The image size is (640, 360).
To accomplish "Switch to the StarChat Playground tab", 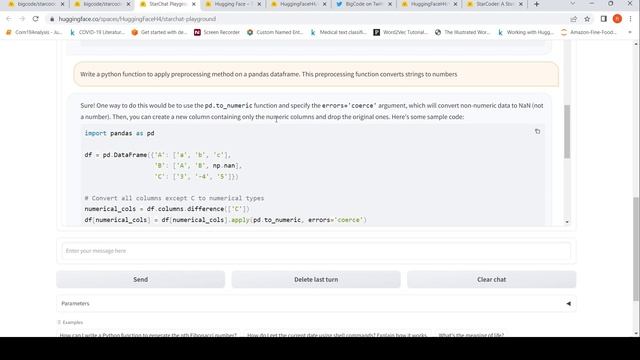I will point(168,4).
